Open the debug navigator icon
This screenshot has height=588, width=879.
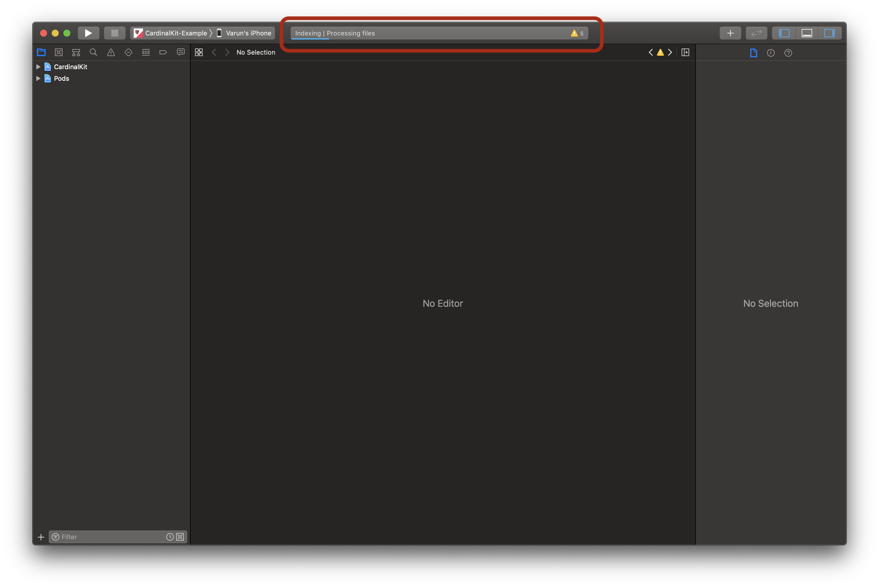146,53
